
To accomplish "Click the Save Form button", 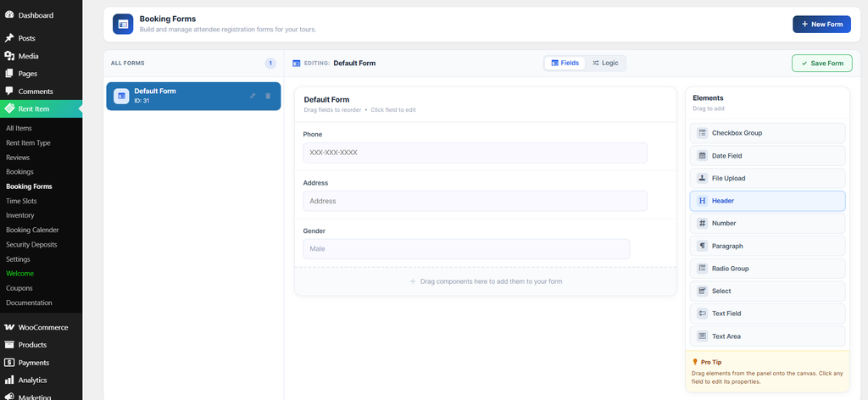I will [822, 63].
